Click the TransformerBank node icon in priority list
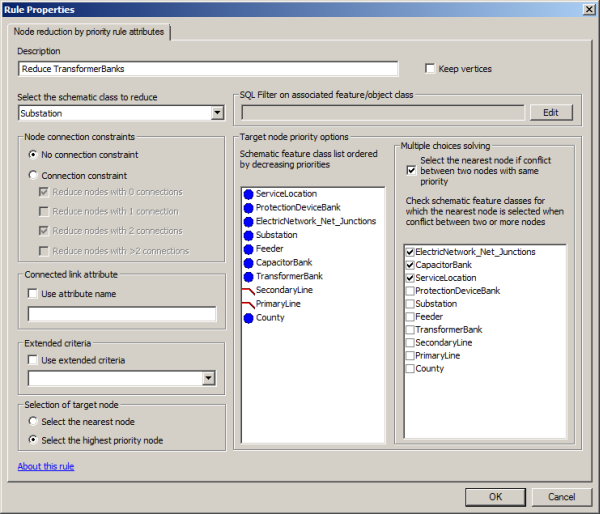The width and height of the screenshot is (600, 514). [248, 276]
